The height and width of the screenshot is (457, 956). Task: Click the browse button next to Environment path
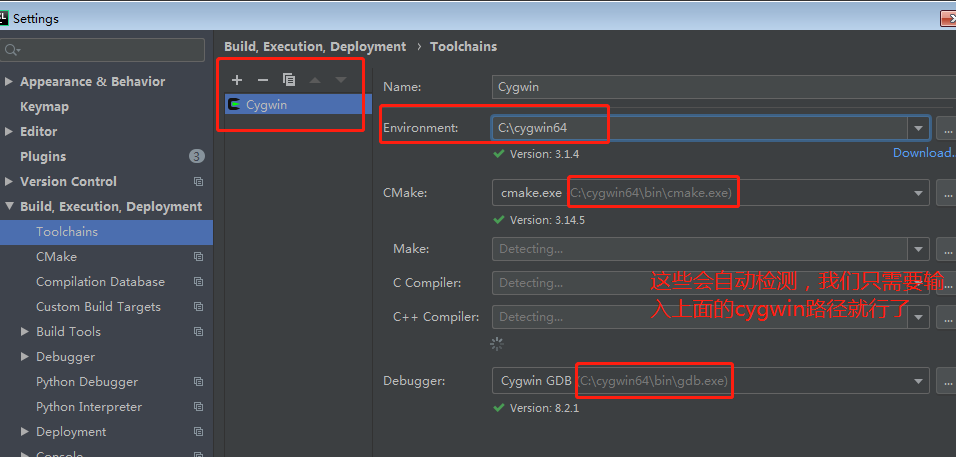(x=946, y=128)
